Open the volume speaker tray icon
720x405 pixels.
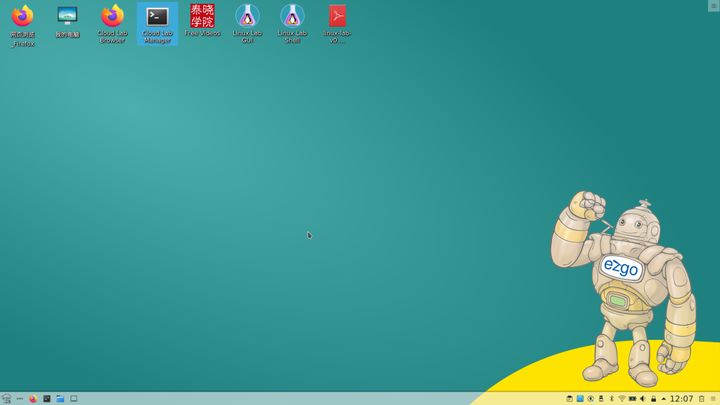(643, 399)
